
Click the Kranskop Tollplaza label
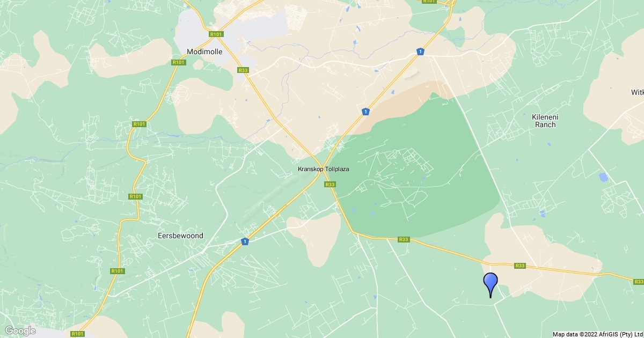click(324, 169)
